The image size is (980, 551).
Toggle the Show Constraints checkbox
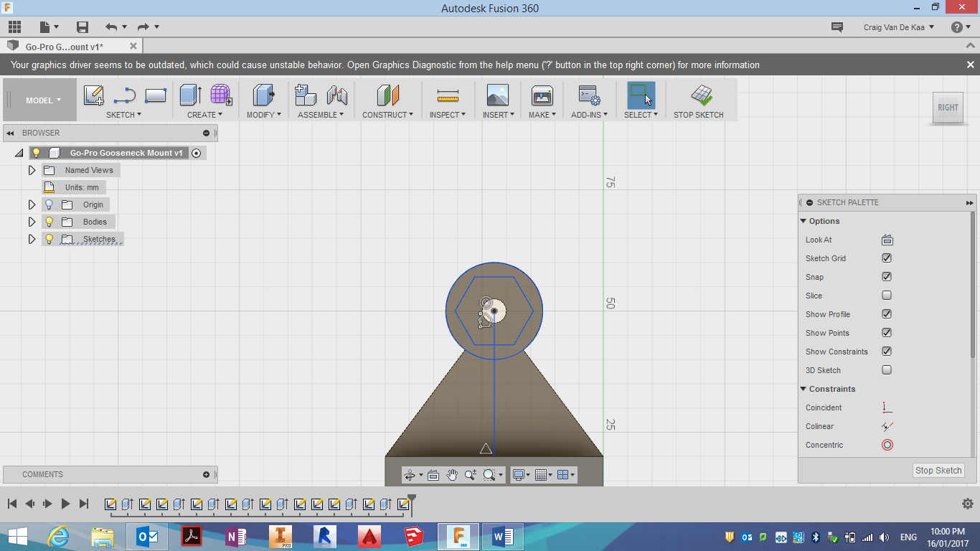point(887,352)
